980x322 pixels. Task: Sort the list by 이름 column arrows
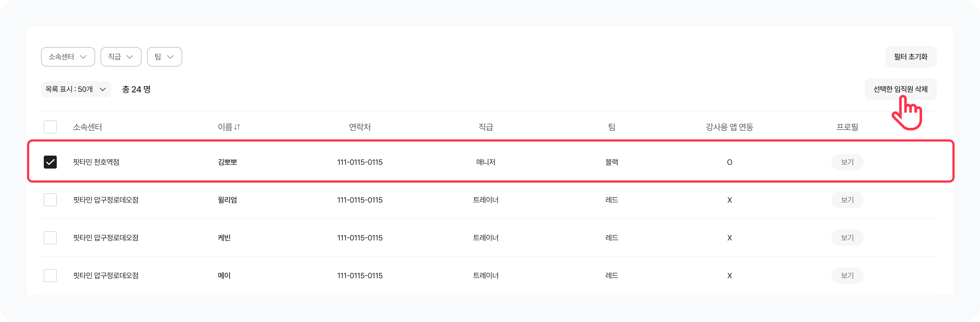click(x=237, y=127)
